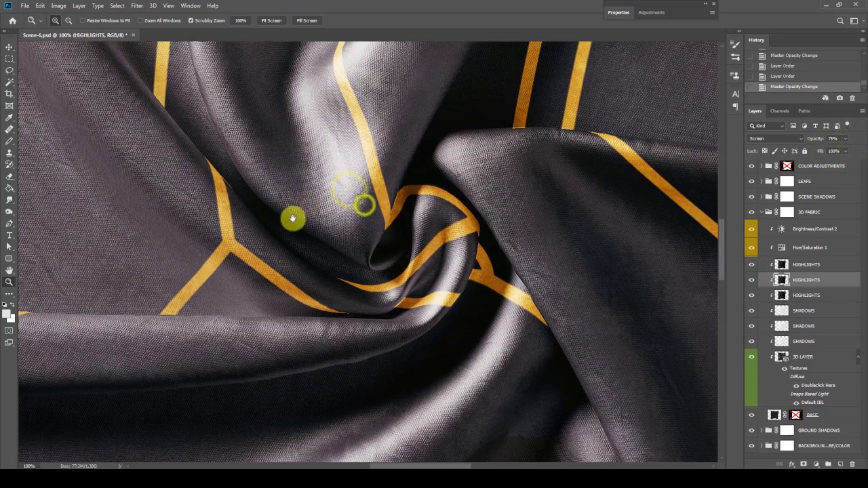Image resolution: width=868 pixels, height=488 pixels.
Task: Collapse the 3D FABRIC group
Action: 761,212
